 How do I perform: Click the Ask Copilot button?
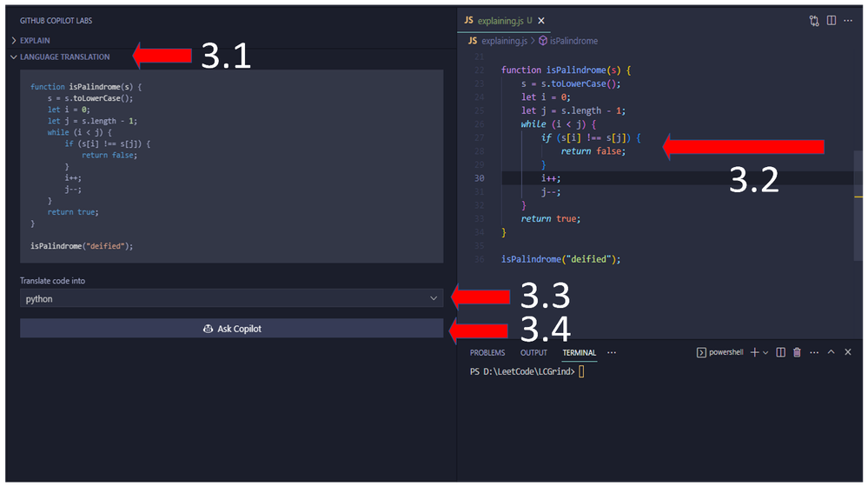tap(231, 329)
